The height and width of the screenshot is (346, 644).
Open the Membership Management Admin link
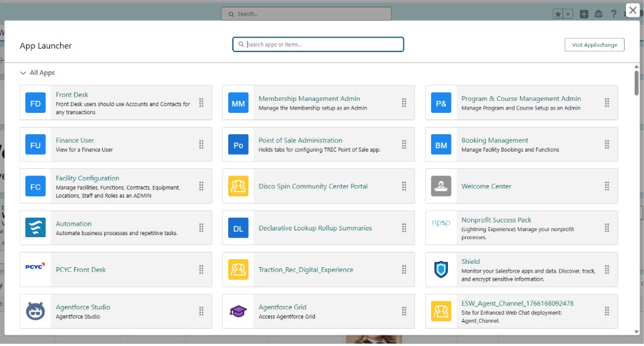click(x=309, y=99)
